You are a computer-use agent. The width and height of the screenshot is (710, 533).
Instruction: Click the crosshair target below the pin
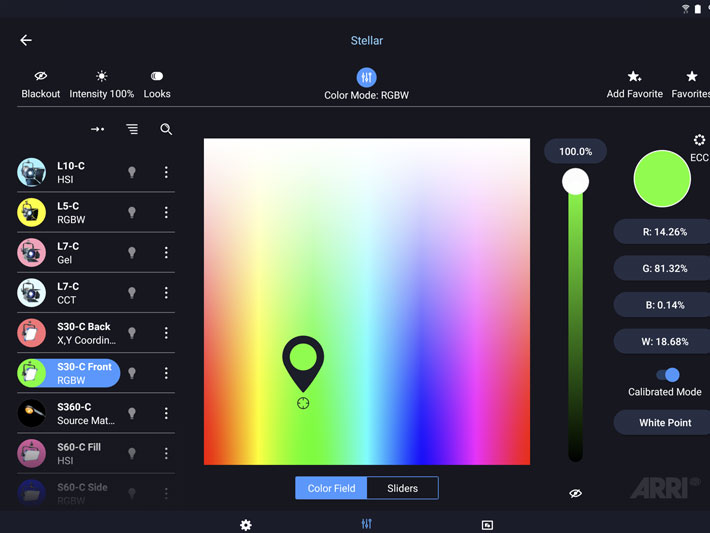[x=303, y=403]
